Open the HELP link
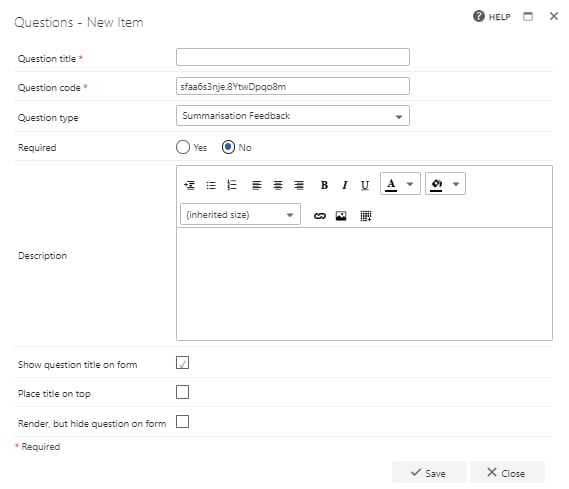Viewport: 569px width, 489px height. pyautogui.click(x=492, y=17)
